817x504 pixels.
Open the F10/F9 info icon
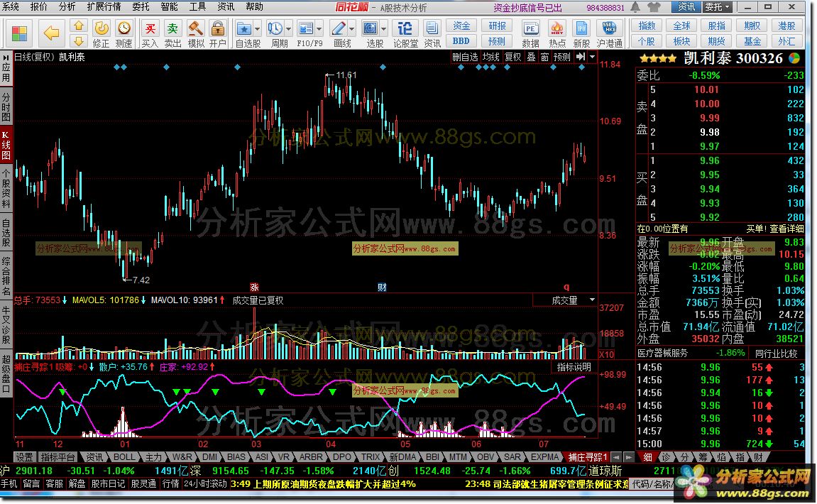tap(306, 28)
